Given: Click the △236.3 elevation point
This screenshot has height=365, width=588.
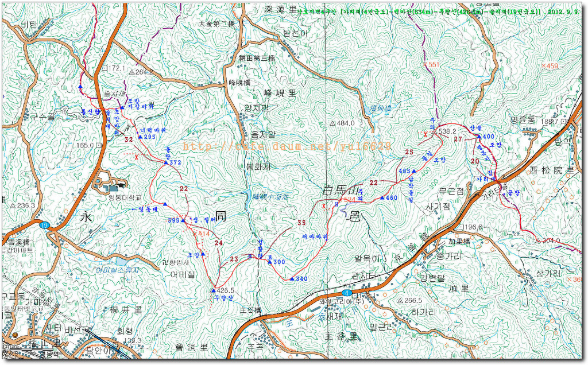Looking at the screenshot, I should 22,205.
